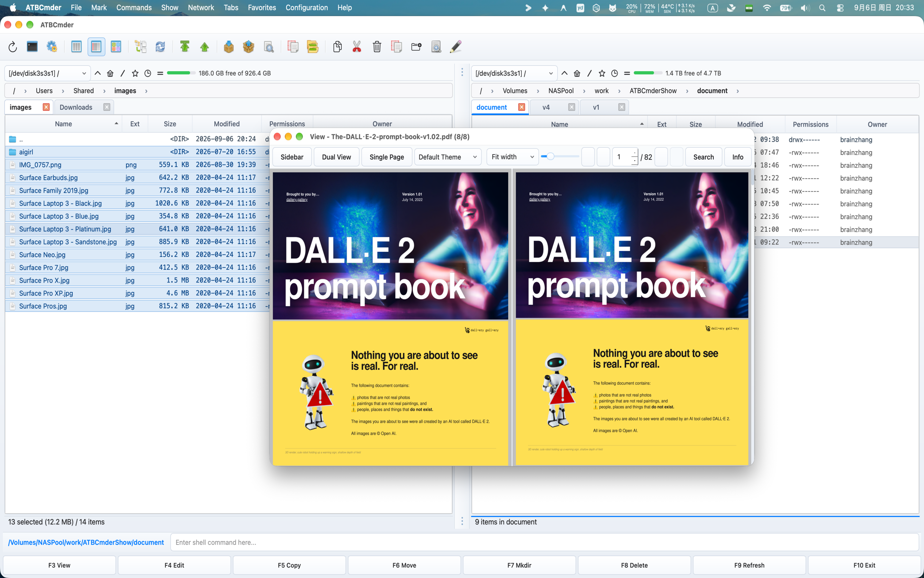Expand the chevron after NASPool in right breadcrumb
The image size is (924, 578).
click(x=584, y=91)
